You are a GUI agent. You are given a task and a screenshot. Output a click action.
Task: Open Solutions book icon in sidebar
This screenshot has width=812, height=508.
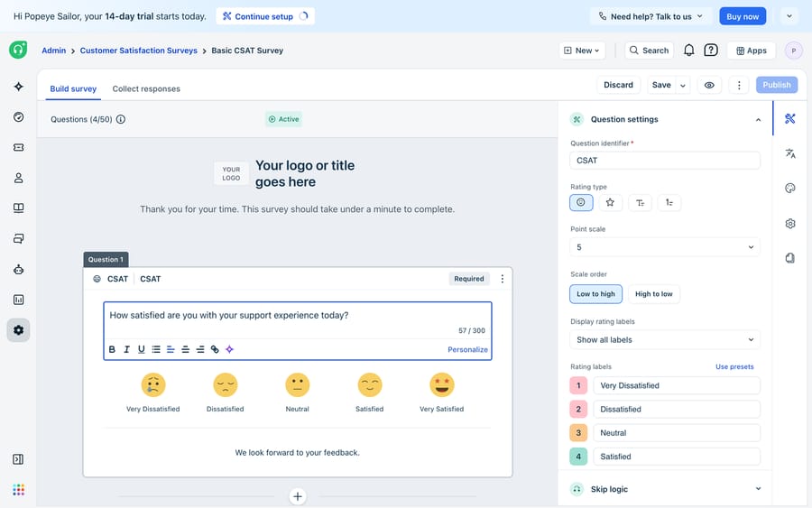19,208
